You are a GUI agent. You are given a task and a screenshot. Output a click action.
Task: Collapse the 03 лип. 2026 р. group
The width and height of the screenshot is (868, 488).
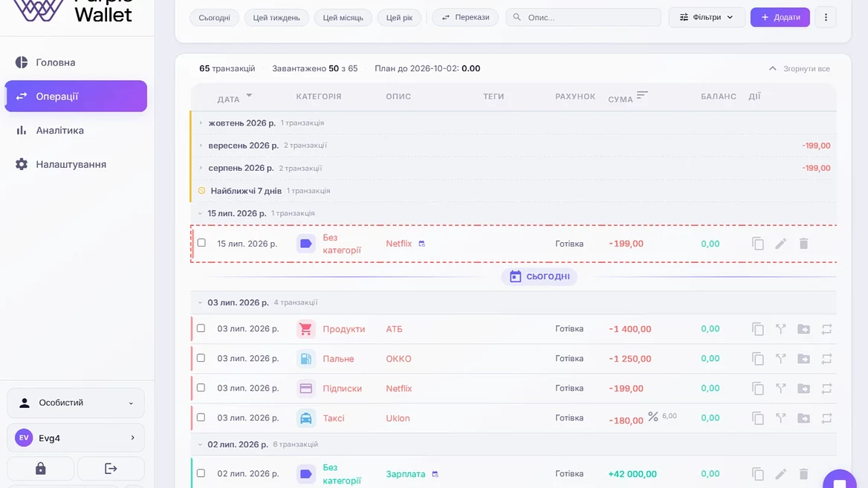pyautogui.click(x=201, y=302)
